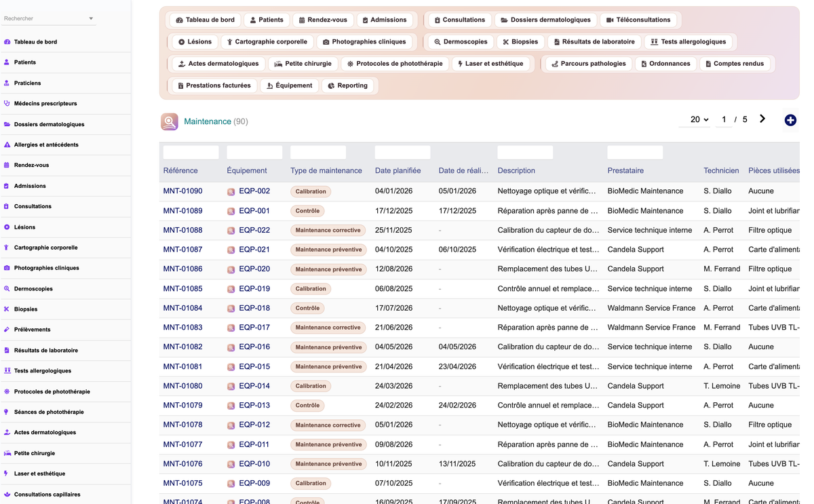Image resolution: width=814 pixels, height=504 pixels.
Task: Click the Cartographie corporelle sidebar icon
Action: [x=7, y=248]
